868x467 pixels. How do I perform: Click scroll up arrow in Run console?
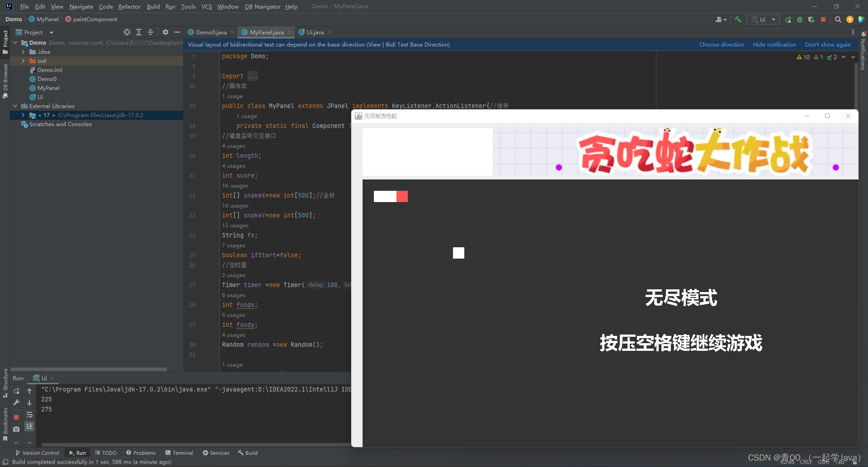[x=29, y=391]
